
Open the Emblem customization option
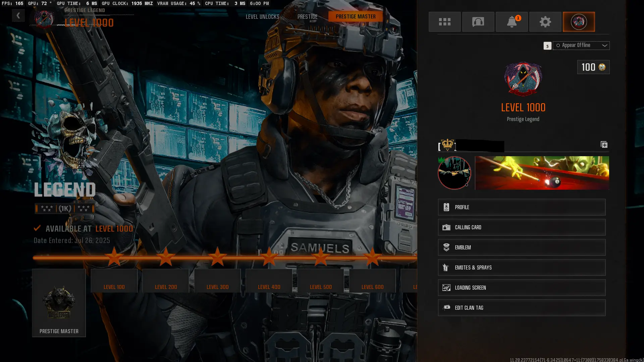click(x=522, y=247)
